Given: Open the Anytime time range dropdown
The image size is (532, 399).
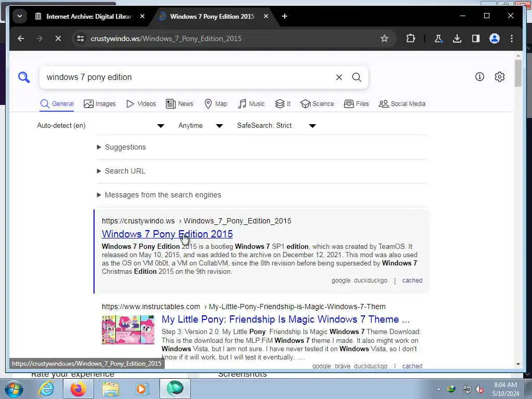Looking at the screenshot, I should point(201,126).
